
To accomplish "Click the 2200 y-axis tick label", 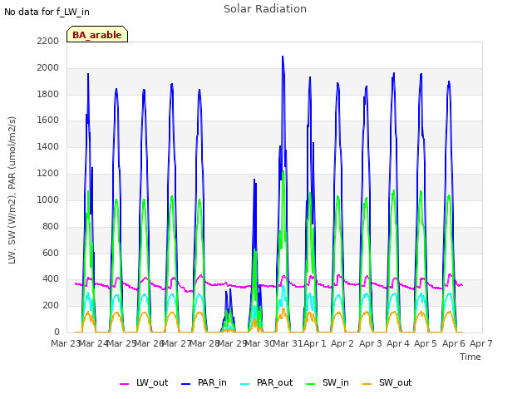I will click(x=48, y=41).
